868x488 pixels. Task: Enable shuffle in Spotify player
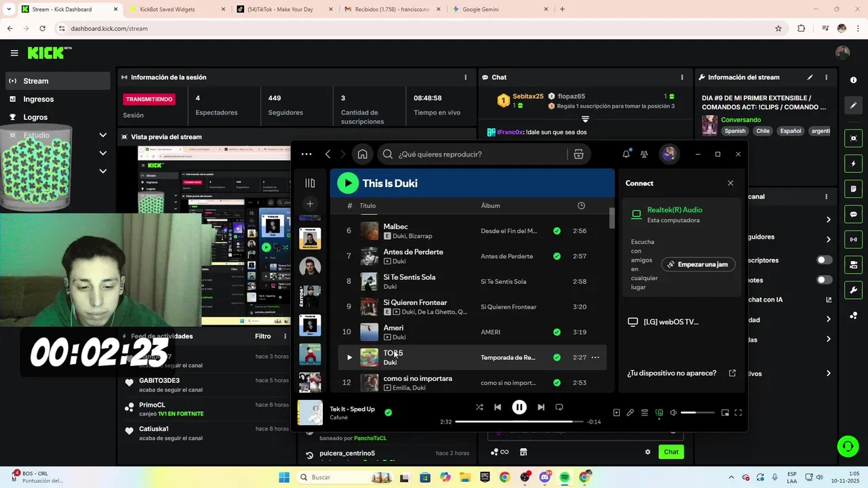[479, 407]
